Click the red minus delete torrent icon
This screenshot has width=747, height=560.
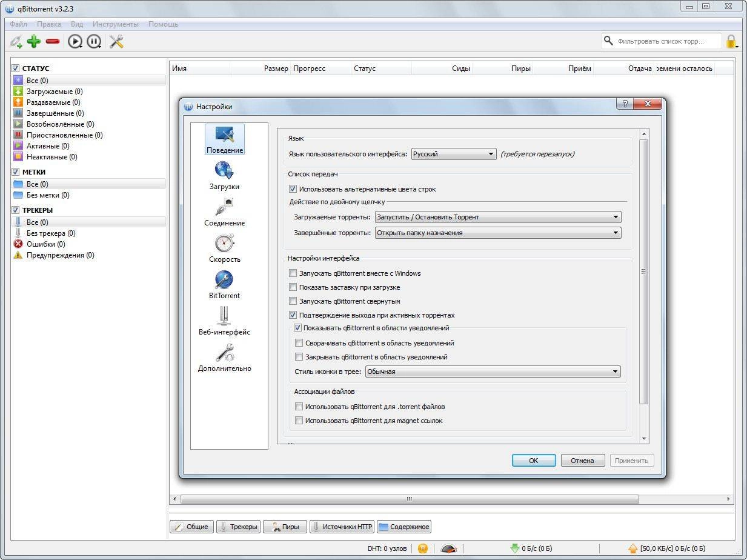tap(53, 41)
